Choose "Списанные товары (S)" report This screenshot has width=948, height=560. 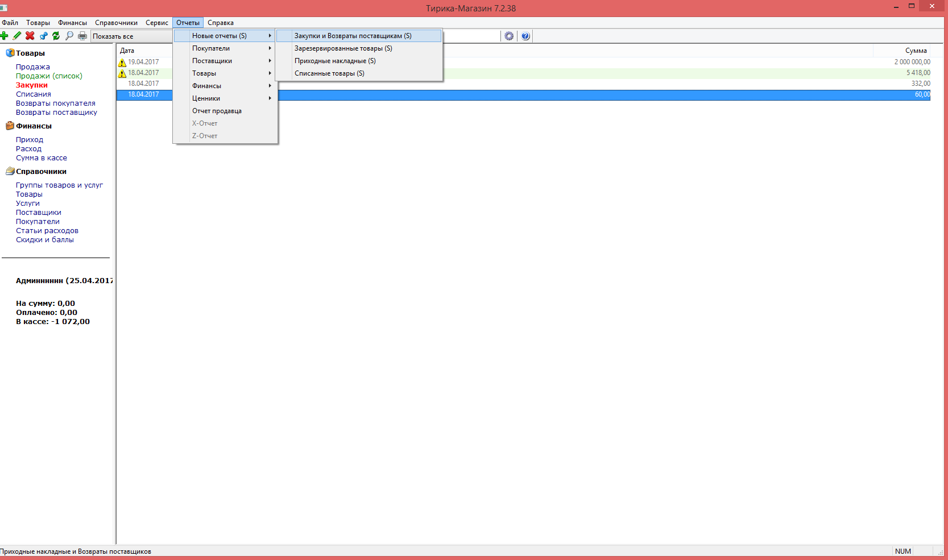click(x=359, y=73)
